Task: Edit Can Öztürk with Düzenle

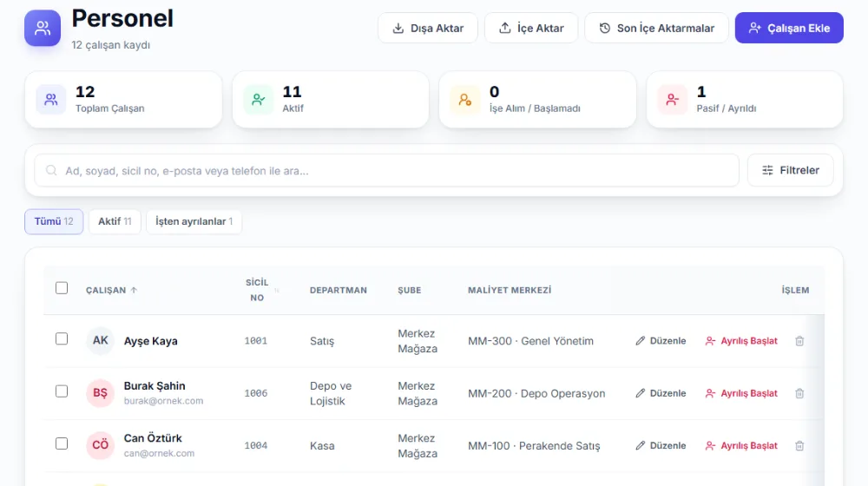Action: [661, 445]
